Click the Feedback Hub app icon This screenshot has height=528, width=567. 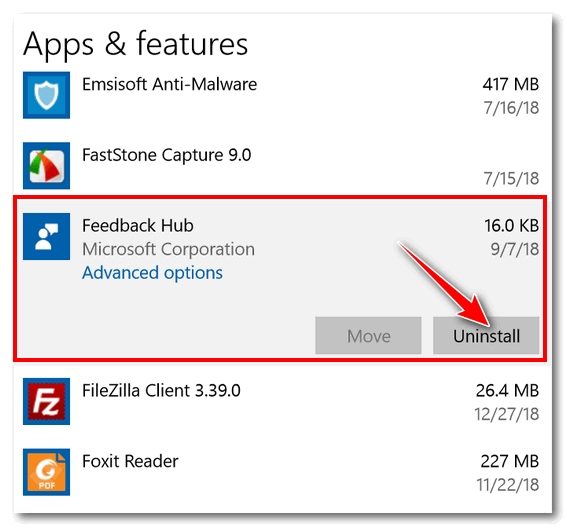point(46,237)
